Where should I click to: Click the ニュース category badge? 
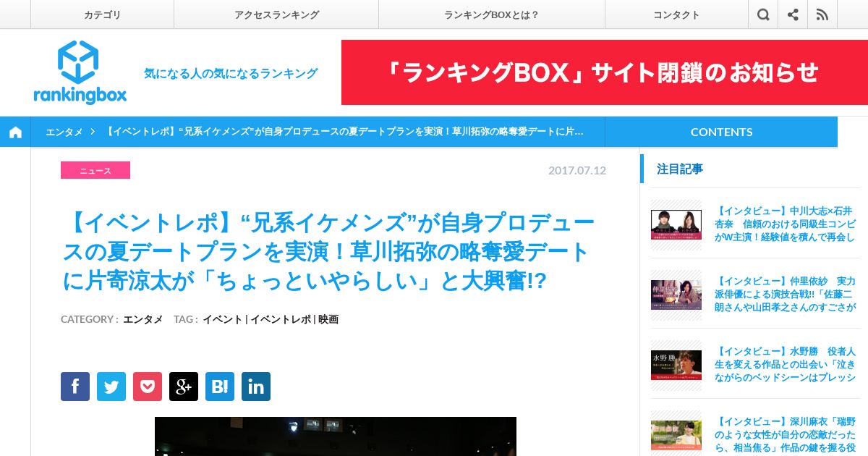coord(95,170)
